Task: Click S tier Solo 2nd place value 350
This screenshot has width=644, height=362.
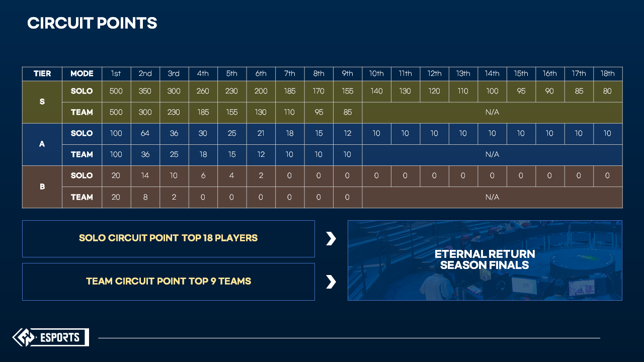Action: [145, 91]
